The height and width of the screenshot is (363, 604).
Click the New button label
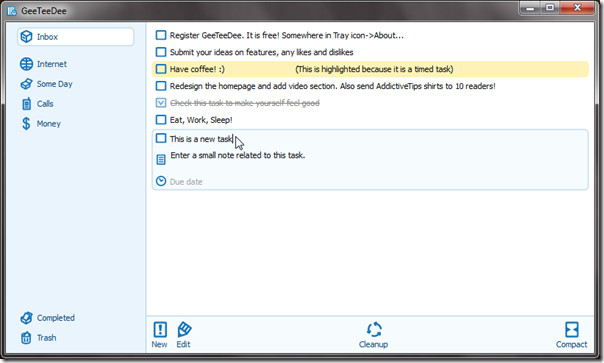(x=159, y=345)
